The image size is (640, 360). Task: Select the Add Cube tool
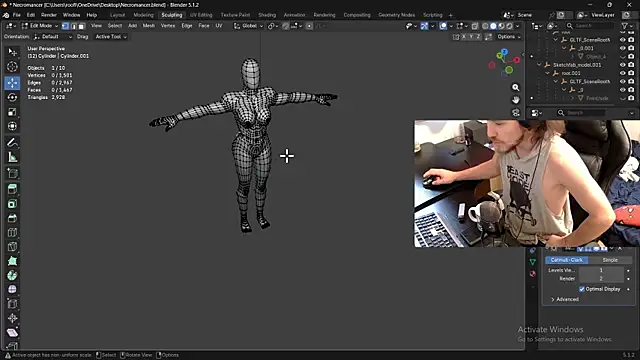tap(12, 173)
